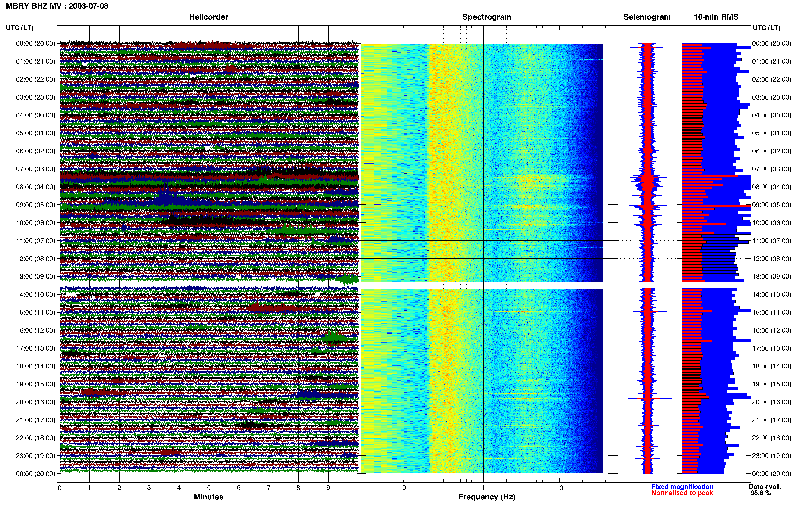Click the green event burst near 13:00 trace end
812x508 pixels.
348,279
